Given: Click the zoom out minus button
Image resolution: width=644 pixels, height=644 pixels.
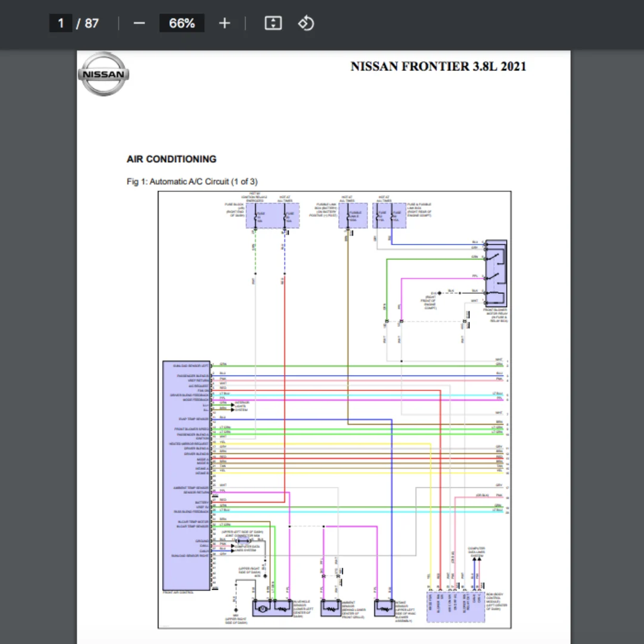Looking at the screenshot, I should point(139,23).
